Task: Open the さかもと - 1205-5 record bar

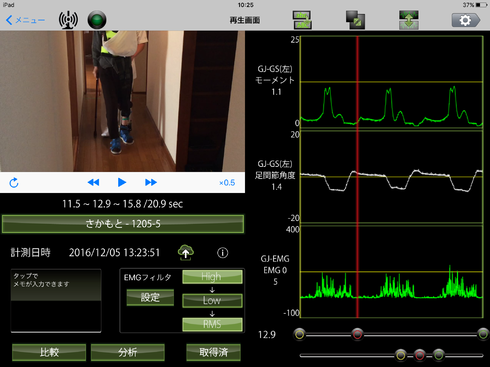Action: 123,224
